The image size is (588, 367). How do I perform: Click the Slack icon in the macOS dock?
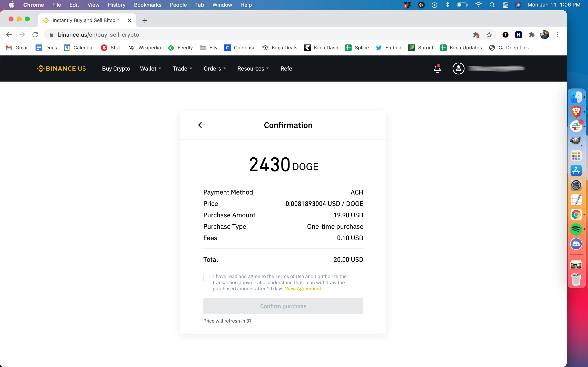coord(576,126)
